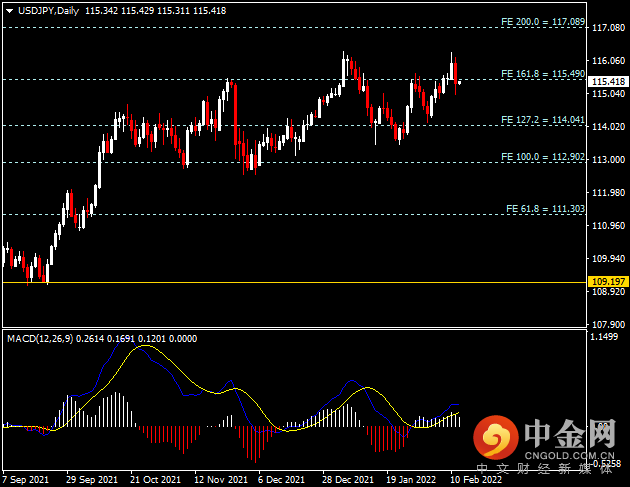The width and height of the screenshot is (630, 487).
Task: Click the 29 Sep 2021 date label
Action: 92,480
